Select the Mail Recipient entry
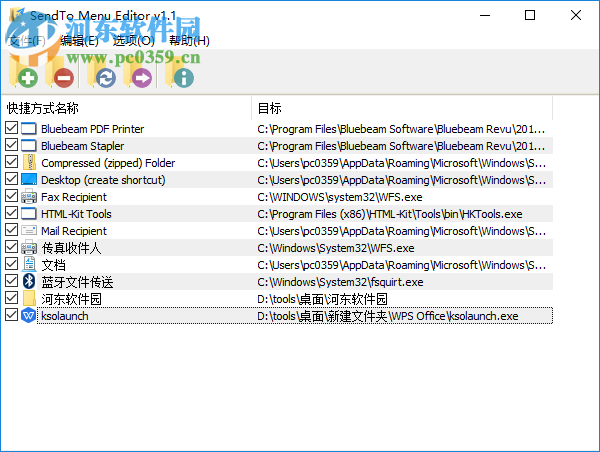Viewport: 600px width, 452px height. (x=74, y=231)
